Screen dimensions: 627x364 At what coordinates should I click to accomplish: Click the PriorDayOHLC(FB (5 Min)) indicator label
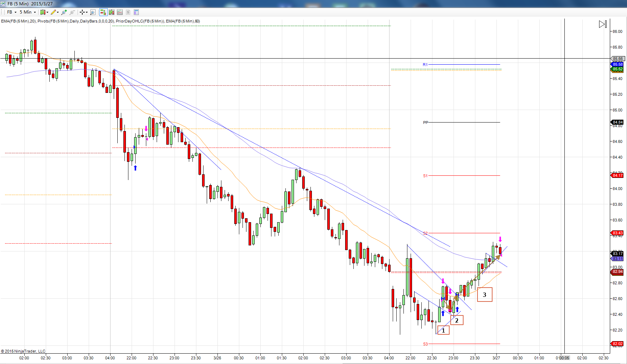[140, 21]
